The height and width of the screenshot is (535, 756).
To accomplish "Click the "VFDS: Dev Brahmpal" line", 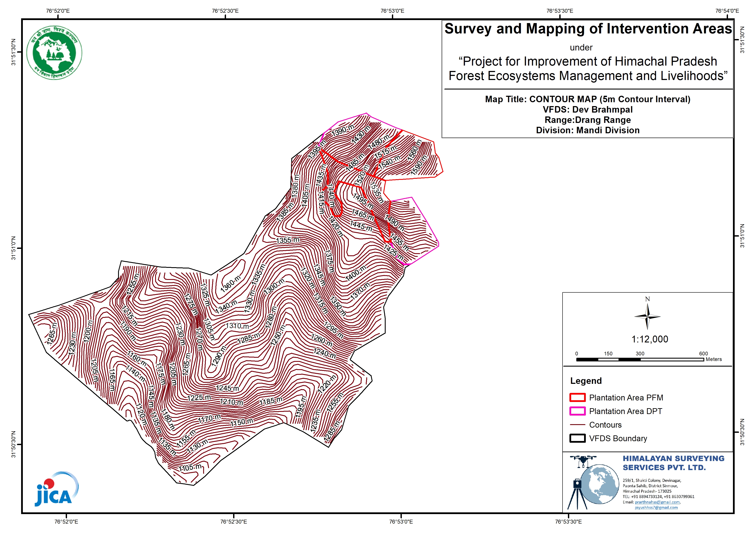I will pos(588,110).
